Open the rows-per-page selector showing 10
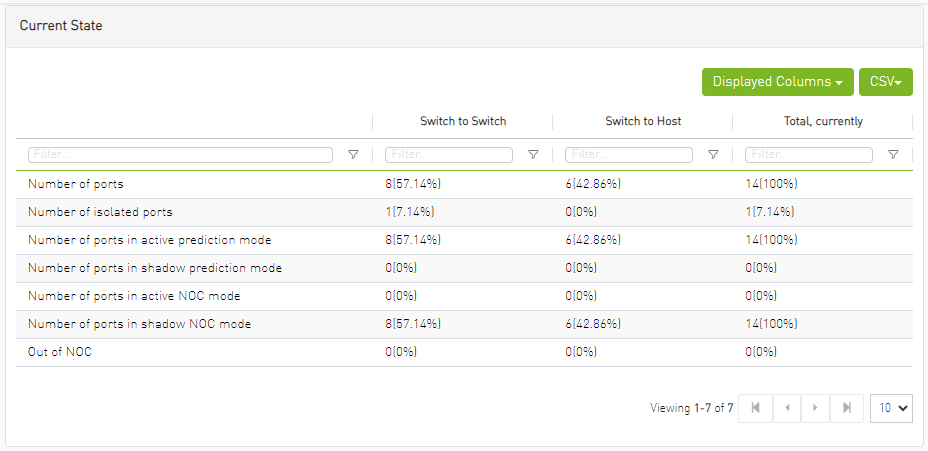The width and height of the screenshot is (928, 451). [891, 408]
